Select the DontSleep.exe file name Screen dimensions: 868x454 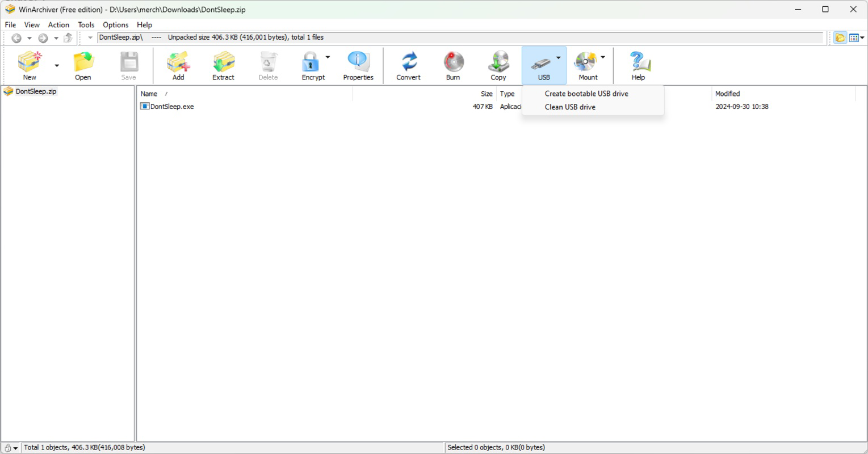pyautogui.click(x=172, y=107)
